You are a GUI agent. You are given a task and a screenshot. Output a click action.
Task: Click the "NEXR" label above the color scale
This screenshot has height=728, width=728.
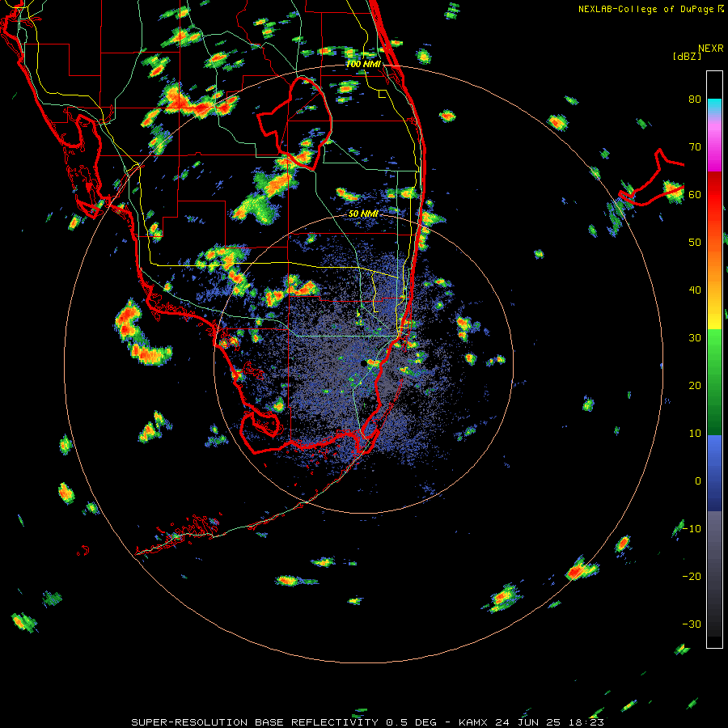click(x=711, y=49)
